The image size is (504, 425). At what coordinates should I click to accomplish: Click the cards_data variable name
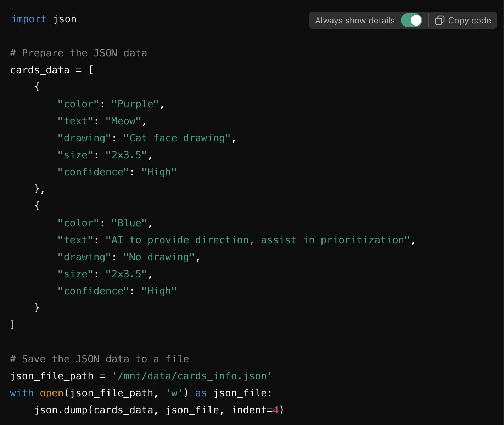(39, 70)
